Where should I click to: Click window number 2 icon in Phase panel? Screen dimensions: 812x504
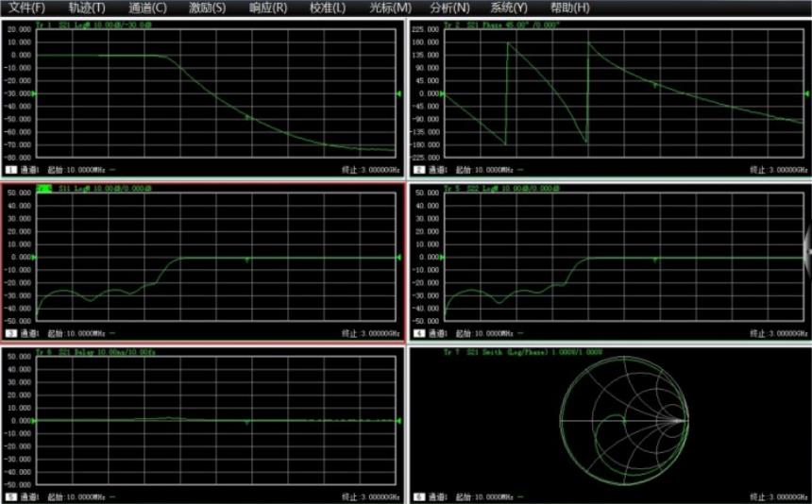(x=418, y=170)
